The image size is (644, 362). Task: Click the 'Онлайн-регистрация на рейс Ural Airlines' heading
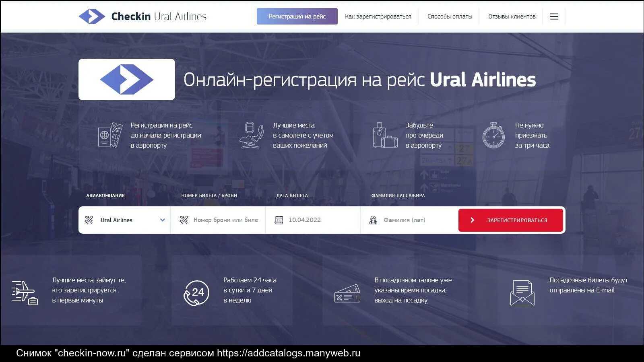click(x=359, y=80)
